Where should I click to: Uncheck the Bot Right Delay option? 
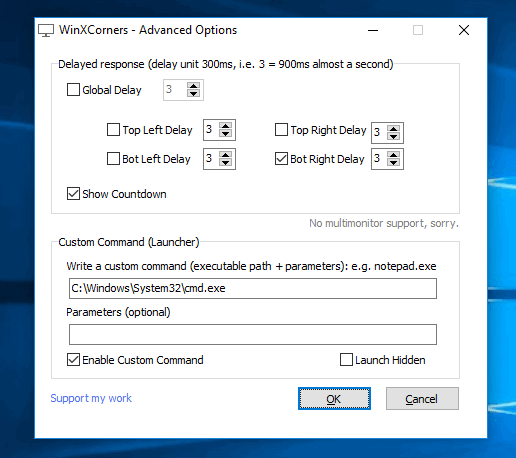point(281,159)
